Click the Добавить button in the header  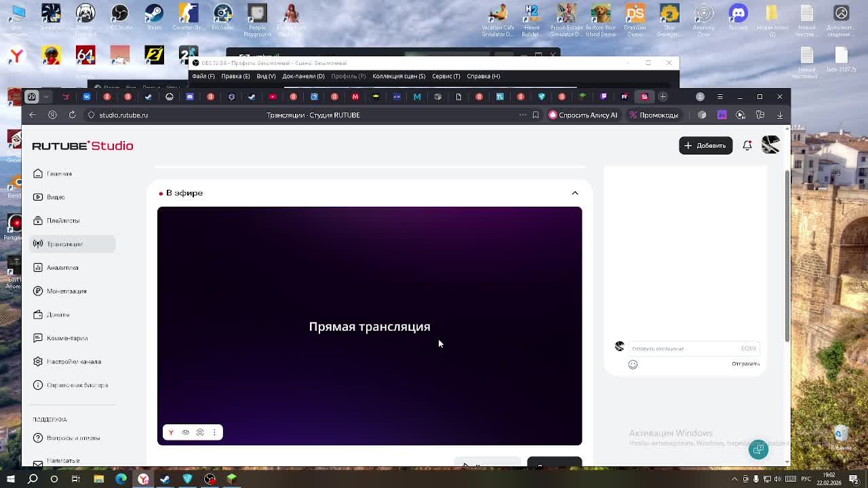click(705, 146)
